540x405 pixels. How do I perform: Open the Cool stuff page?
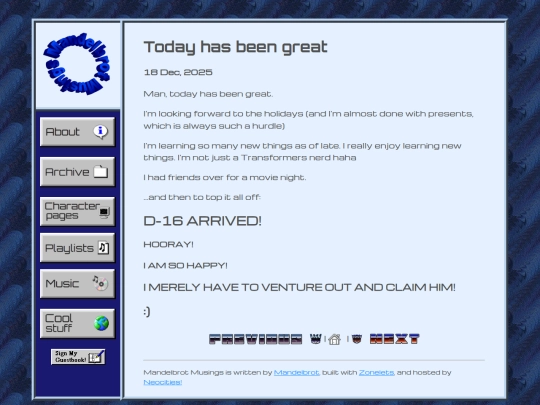77,323
